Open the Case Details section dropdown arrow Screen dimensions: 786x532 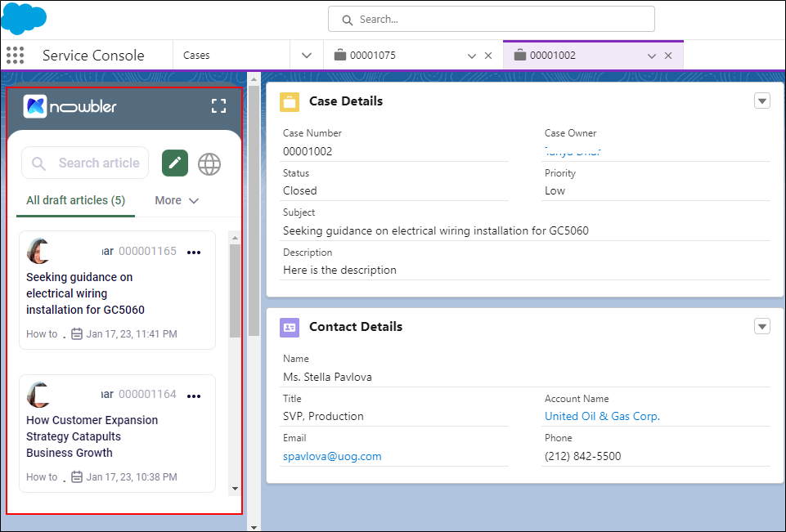(x=761, y=101)
